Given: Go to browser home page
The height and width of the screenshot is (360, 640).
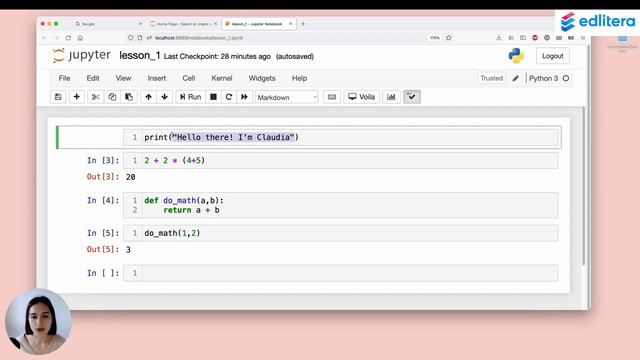Looking at the screenshot, I should coord(80,38).
